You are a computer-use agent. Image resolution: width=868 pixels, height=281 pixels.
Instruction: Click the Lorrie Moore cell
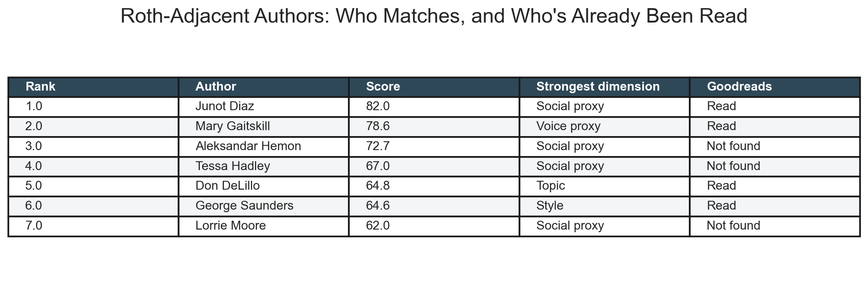230,226
